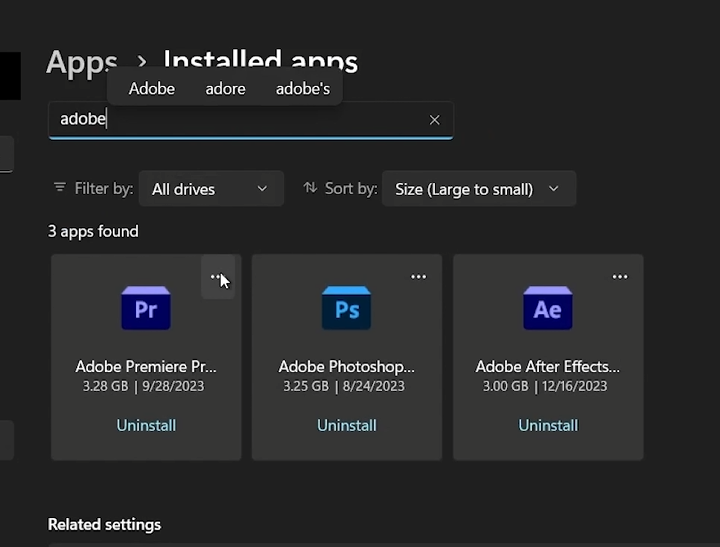720x547 pixels.
Task: Click the Photoshop app icon
Action: (347, 308)
